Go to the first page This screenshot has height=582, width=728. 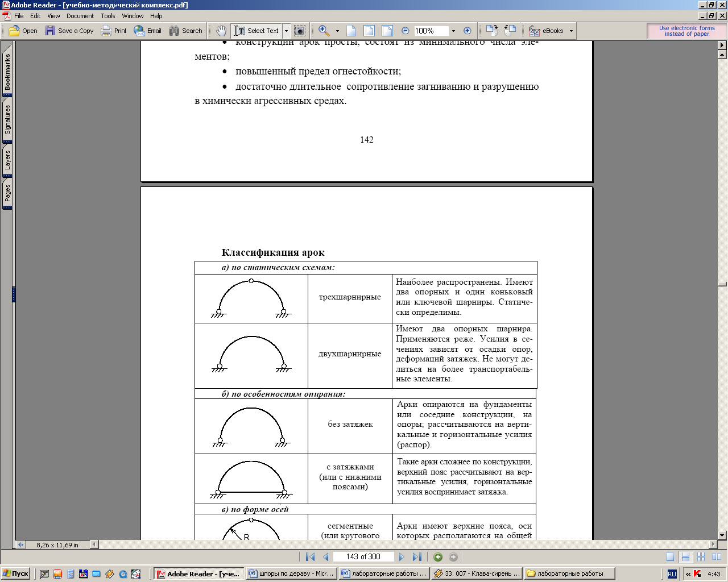(310, 557)
